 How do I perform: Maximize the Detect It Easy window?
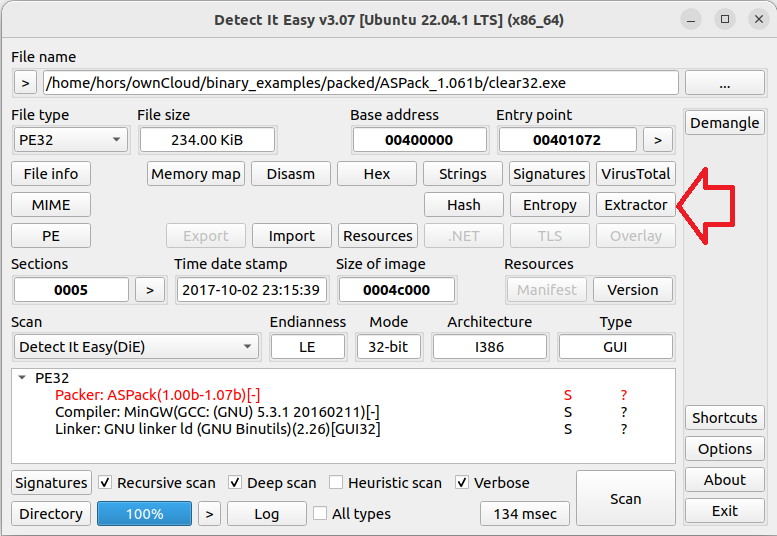click(724, 19)
